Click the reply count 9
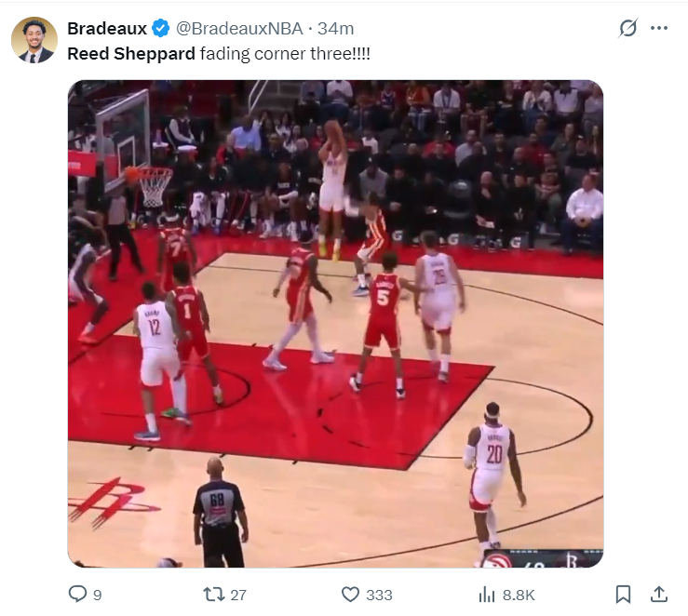The height and width of the screenshot is (616, 688). tap(98, 595)
